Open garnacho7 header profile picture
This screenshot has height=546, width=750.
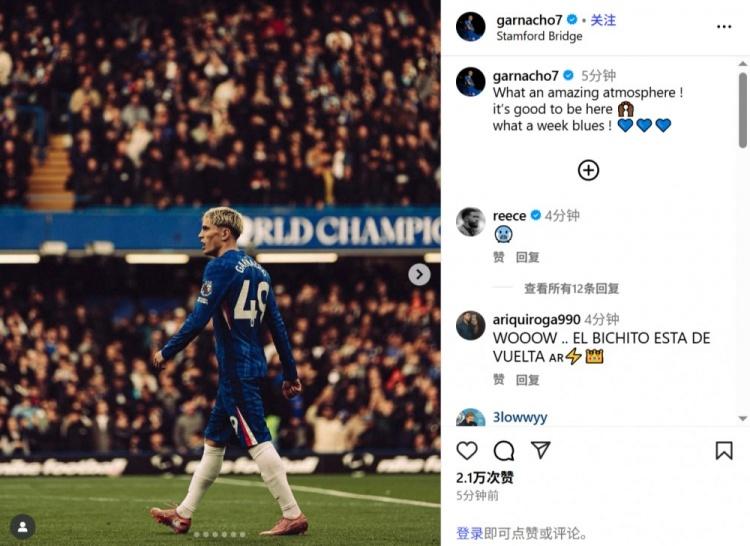471,27
